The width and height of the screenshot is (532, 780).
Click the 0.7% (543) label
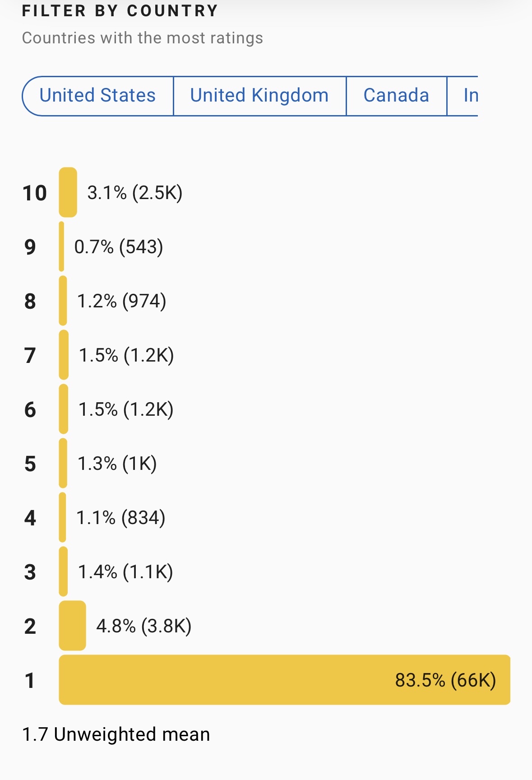point(118,247)
